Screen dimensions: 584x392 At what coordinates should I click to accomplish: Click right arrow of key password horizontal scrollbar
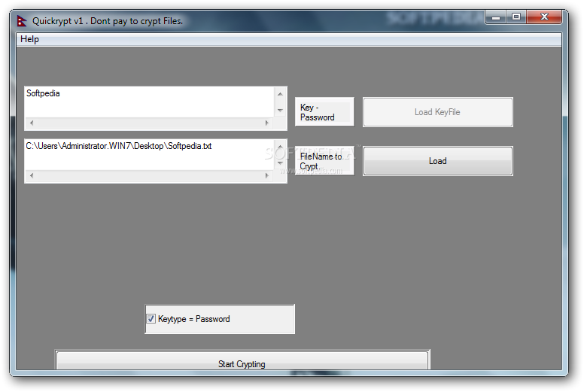tap(267, 123)
